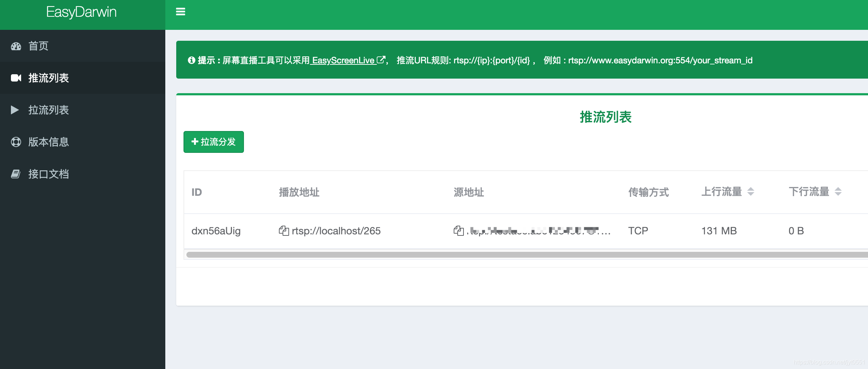Copy the rtsp://localhost/265 play address
This screenshot has width=868, height=369.
click(x=284, y=231)
